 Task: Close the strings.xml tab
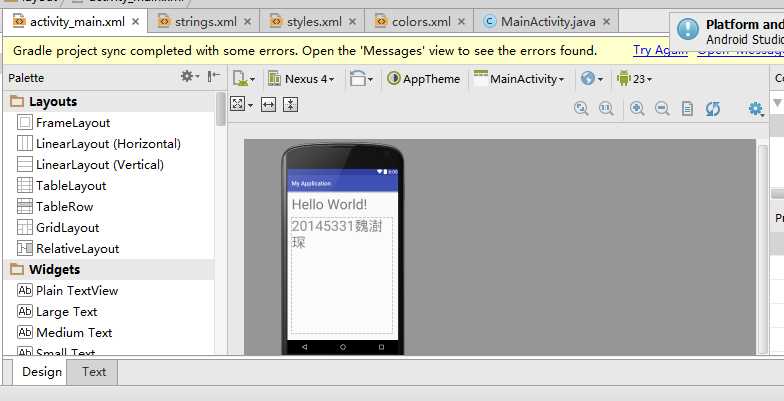(x=248, y=22)
